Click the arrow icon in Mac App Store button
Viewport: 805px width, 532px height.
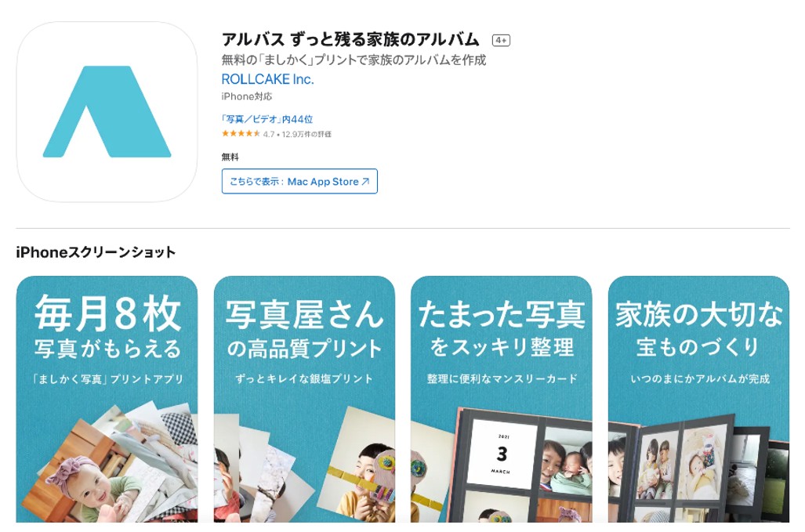pyautogui.click(x=365, y=182)
